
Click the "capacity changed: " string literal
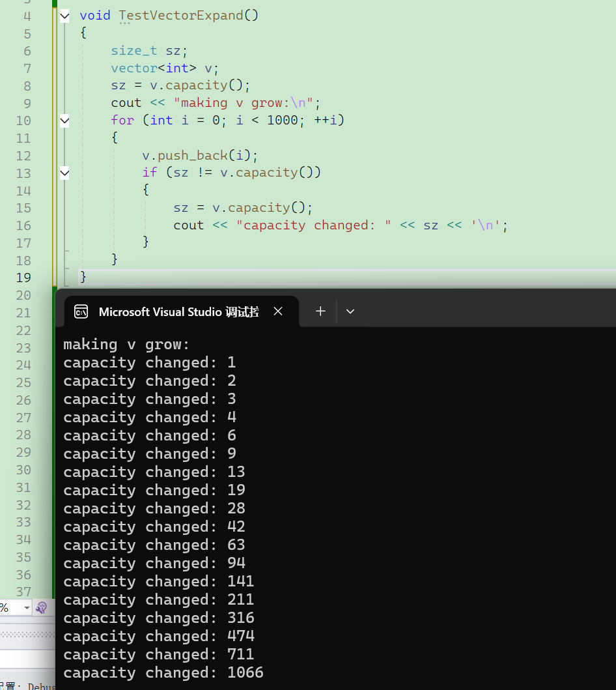313,225
